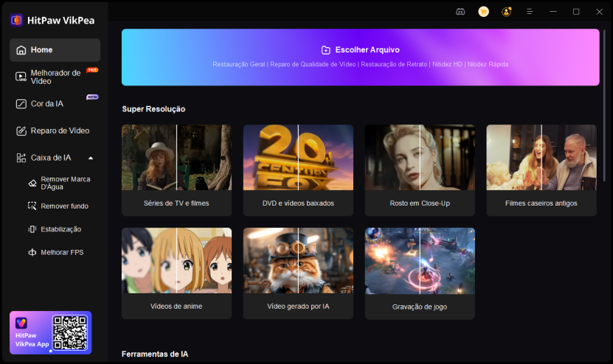613x364 pixels.
Task: Click the 'Vídeo gerado por IA' label
Action: click(298, 307)
